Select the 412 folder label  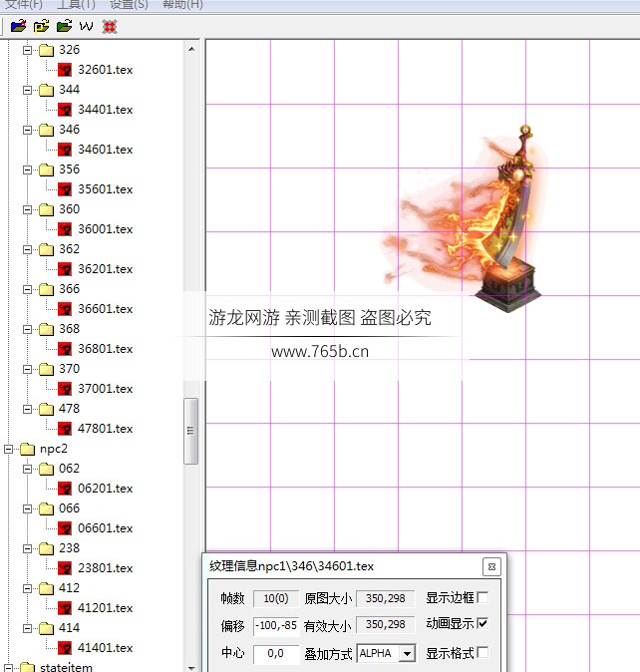69,588
